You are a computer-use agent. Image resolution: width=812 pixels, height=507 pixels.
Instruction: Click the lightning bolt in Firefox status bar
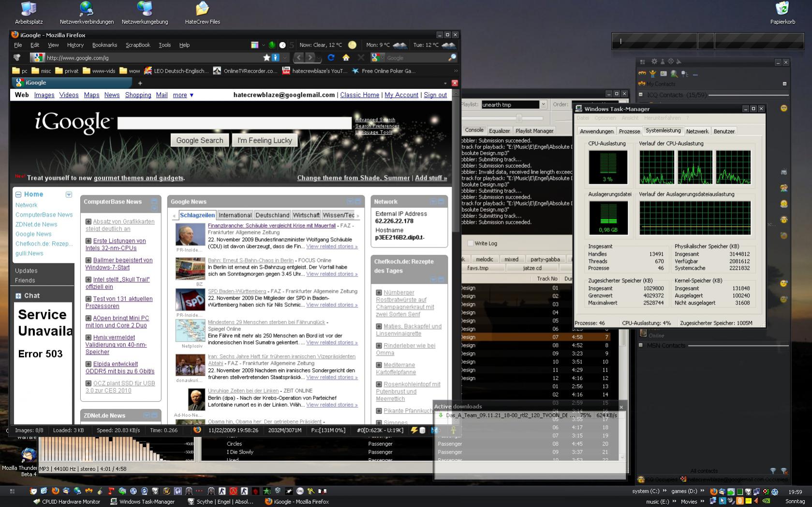coord(414,430)
